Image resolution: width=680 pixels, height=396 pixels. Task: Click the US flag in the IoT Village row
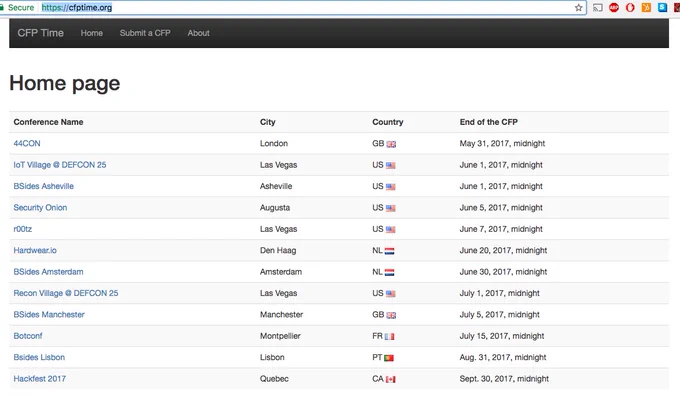(x=390, y=165)
